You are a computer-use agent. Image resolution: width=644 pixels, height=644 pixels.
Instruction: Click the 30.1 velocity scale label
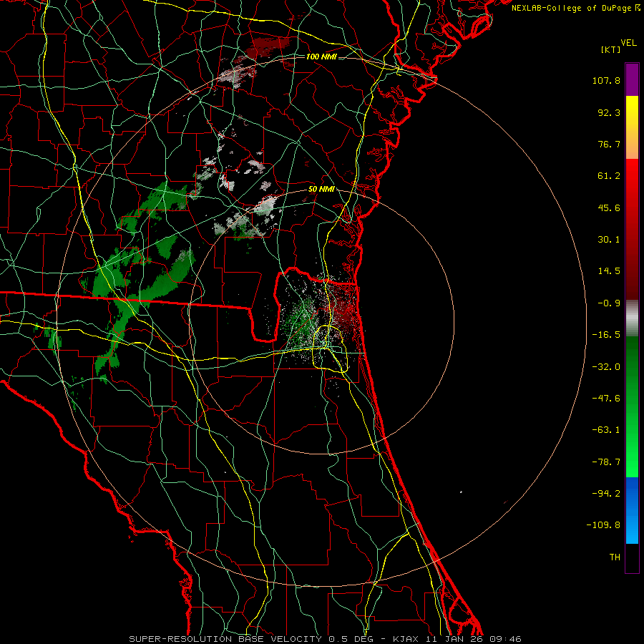[x=609, y=240]
